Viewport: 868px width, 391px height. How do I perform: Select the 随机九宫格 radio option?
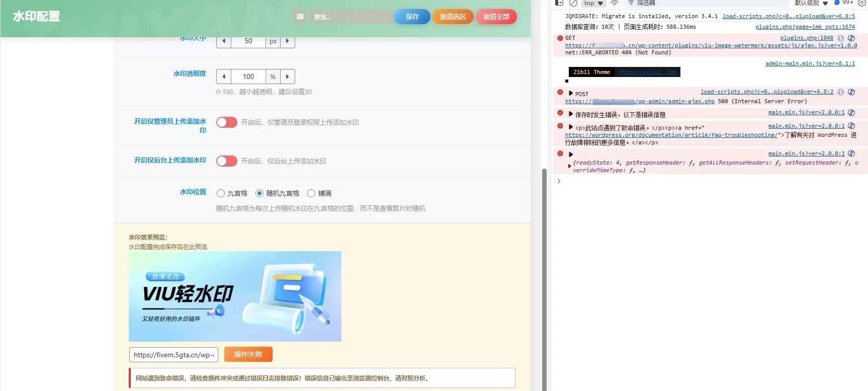(259, 193)
